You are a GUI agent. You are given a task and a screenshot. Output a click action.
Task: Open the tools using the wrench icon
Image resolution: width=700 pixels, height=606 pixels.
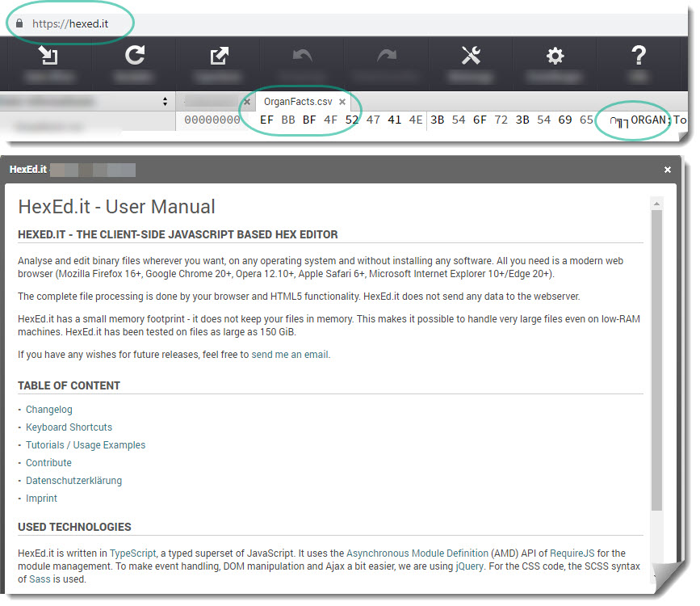coord(471,57)
